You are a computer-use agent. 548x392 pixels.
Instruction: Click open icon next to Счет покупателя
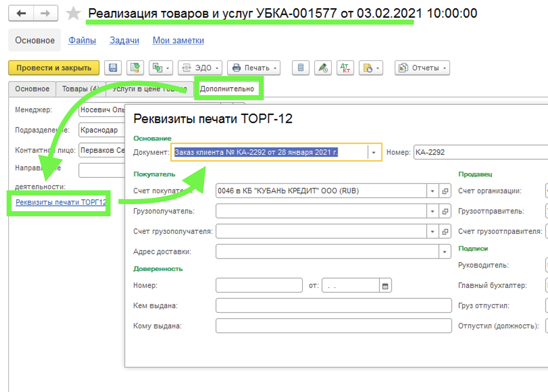(x=445, y=191)
